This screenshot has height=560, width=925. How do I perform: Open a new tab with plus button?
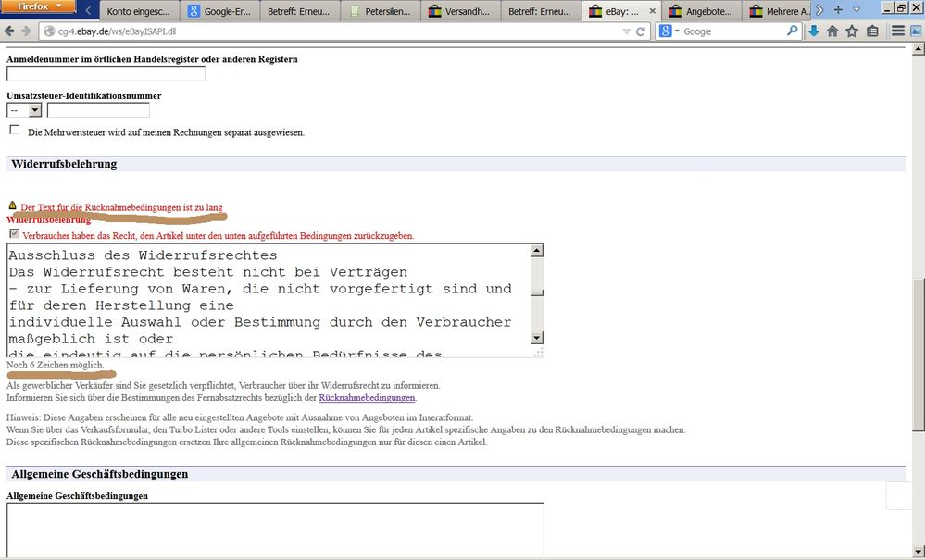coord(838,10)
